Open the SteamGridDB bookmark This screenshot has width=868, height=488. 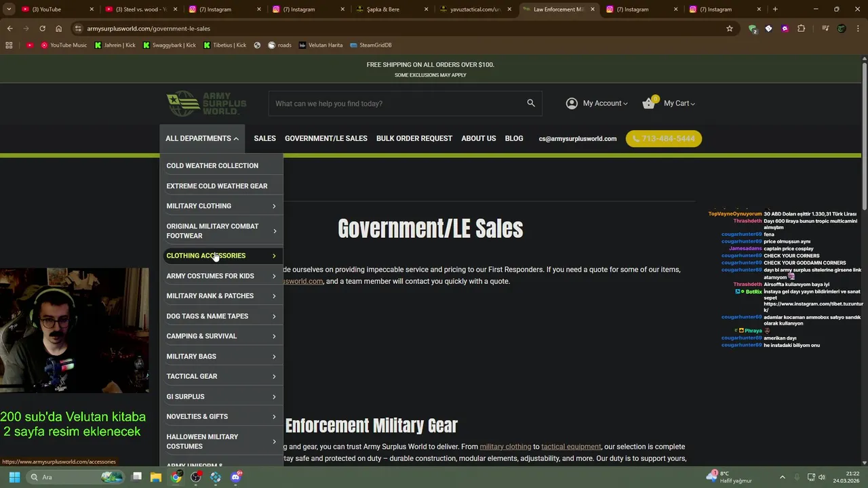pyautogui.click(x=371, y=45)
